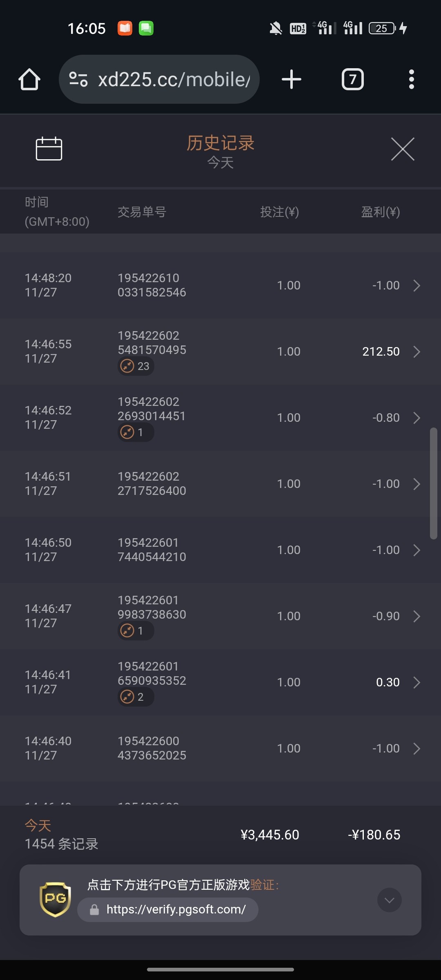Tap the xd225.cc address bar
Viewport: 441px width, 980px height.
coord(174,79)
